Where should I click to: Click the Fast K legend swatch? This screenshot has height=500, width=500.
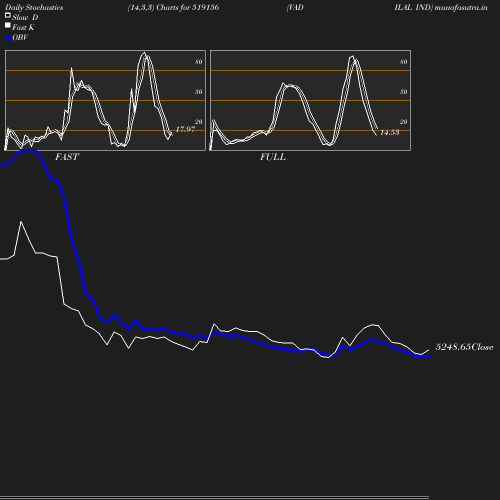8,25
